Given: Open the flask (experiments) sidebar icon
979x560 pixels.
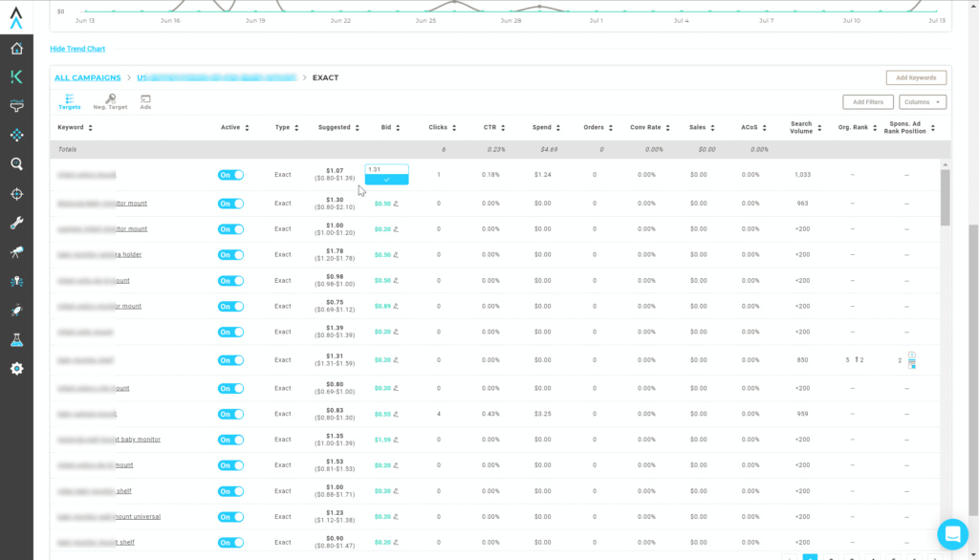Looking at the screenshot, I should pos(15,338).
